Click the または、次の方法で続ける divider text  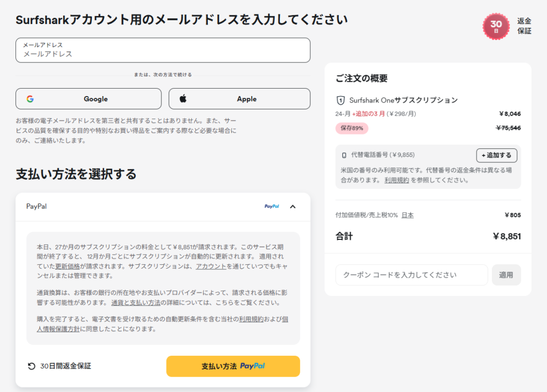tap(163, 75)
